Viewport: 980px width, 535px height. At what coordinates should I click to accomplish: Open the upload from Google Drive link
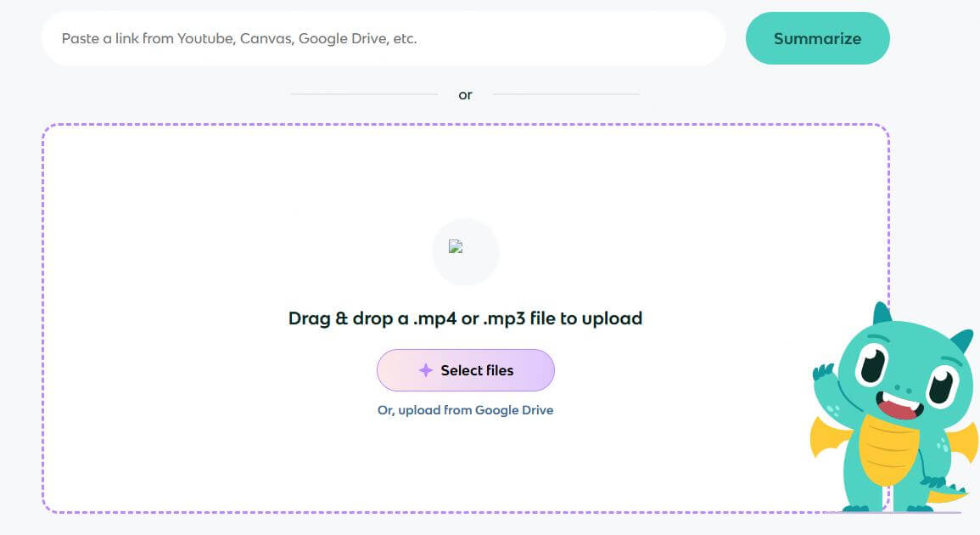(x=465, y=410)
